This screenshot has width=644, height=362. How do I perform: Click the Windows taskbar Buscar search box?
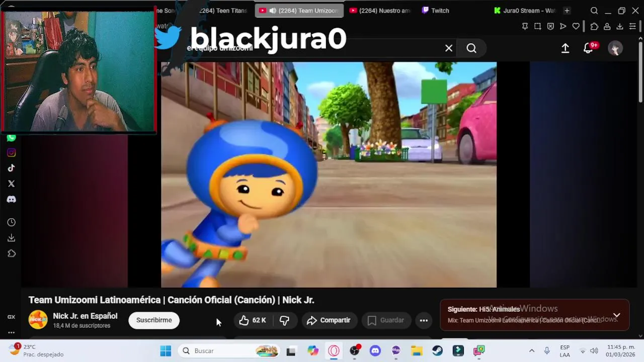229,351
